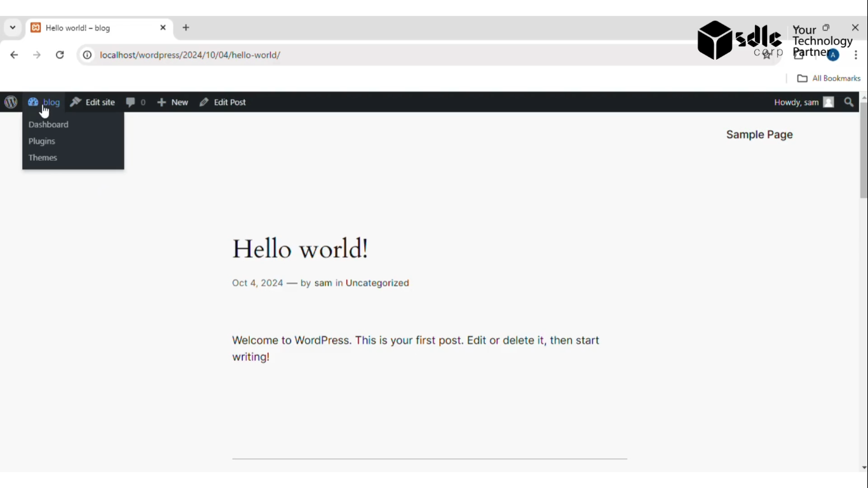The width and height of the screenshot is (868, 488).
Task: Click the comments bubble icon
Action: coord(130,102)
